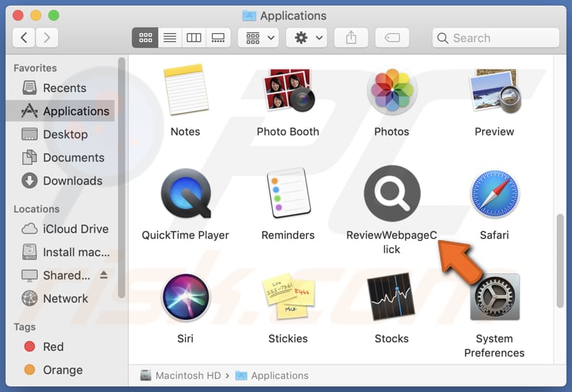Click the Share toolbar button

coord(351,38)
